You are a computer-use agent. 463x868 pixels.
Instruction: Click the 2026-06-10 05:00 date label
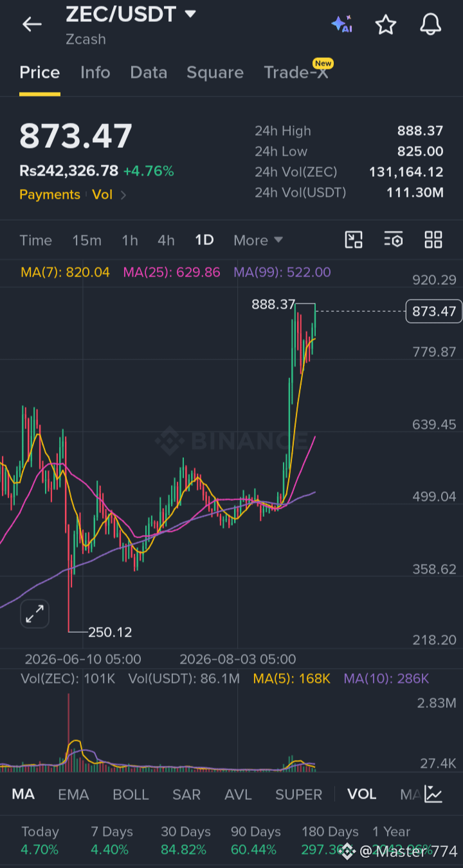pos(83,659)
